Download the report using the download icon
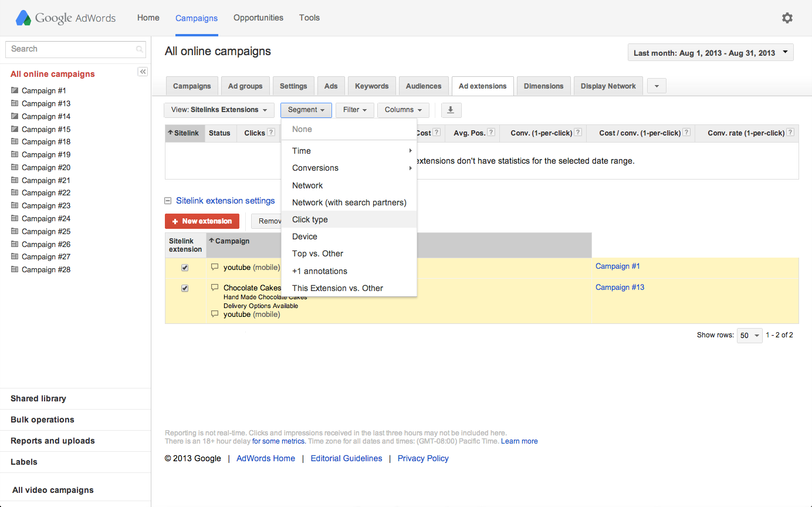812x507 pixels. (451, 110)
